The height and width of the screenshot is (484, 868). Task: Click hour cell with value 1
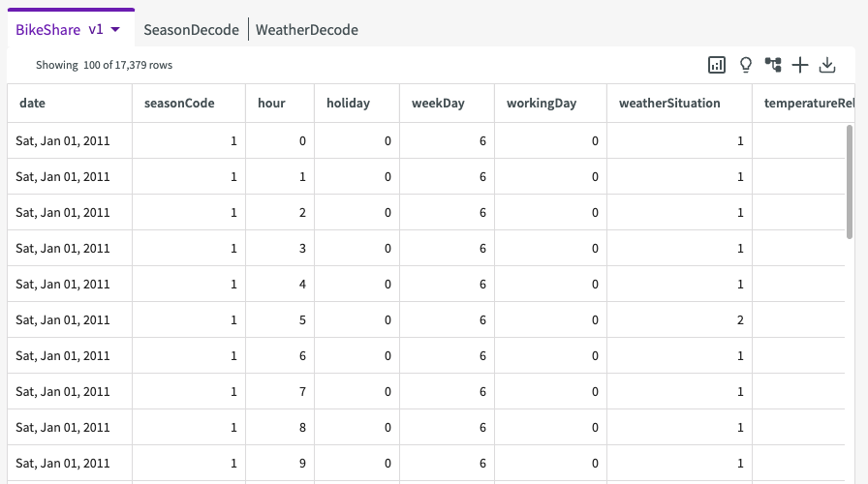coord(280,176)
